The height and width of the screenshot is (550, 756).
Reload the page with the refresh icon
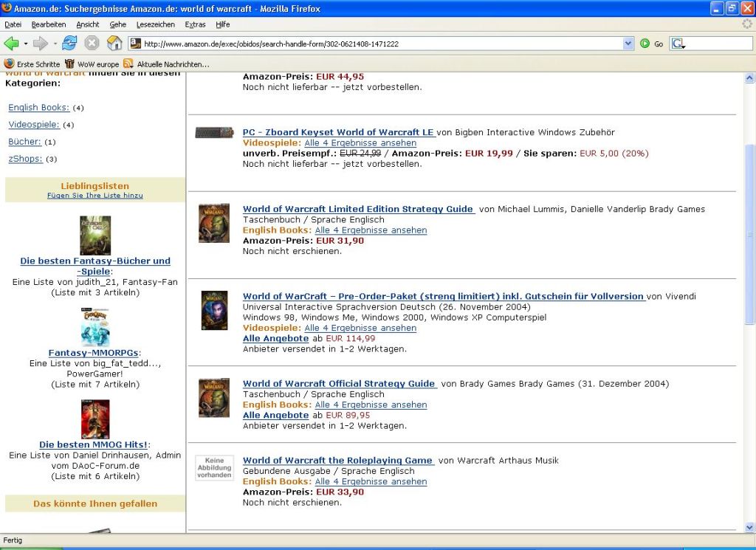[x=69, y=43]
